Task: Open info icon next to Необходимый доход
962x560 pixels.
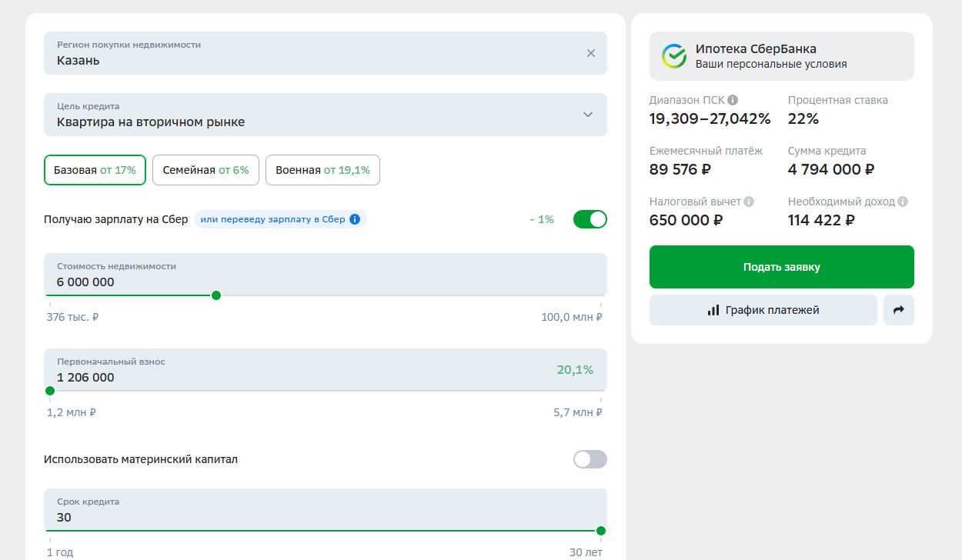Action: click(x=903, y=202)
